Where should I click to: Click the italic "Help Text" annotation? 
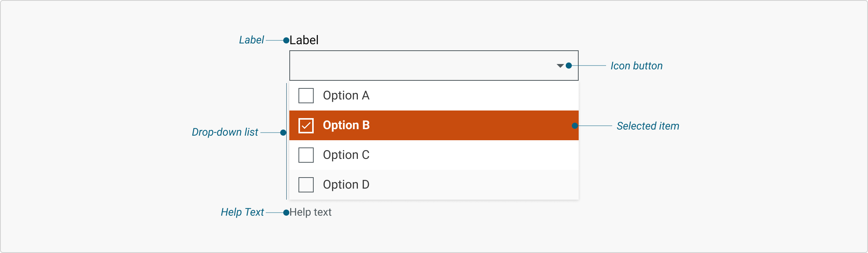point(242,212)
